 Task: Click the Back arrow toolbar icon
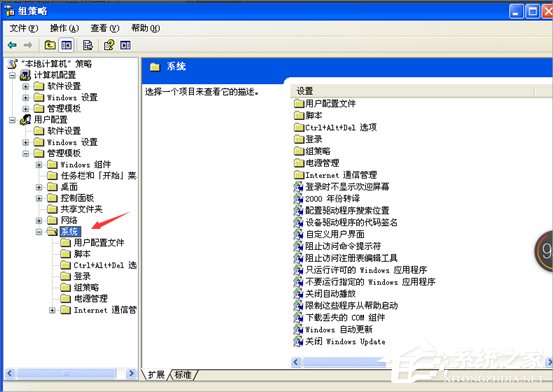(x=12, y=45)
